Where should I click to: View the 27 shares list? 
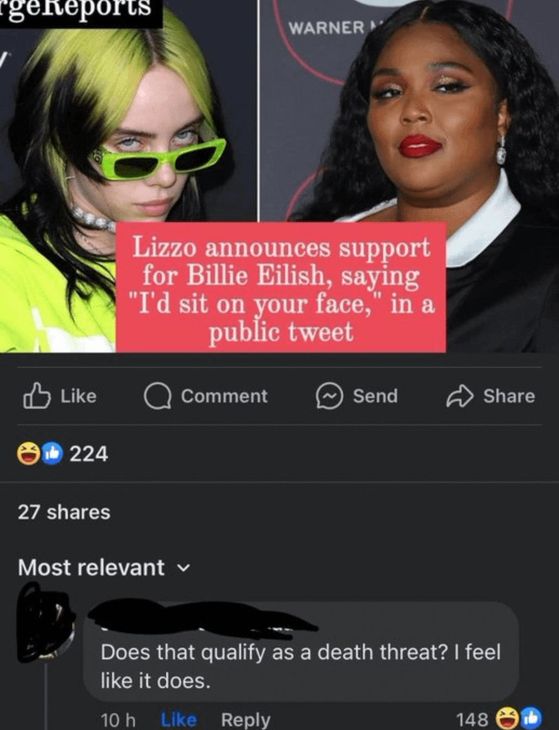(x=64, y=512)
